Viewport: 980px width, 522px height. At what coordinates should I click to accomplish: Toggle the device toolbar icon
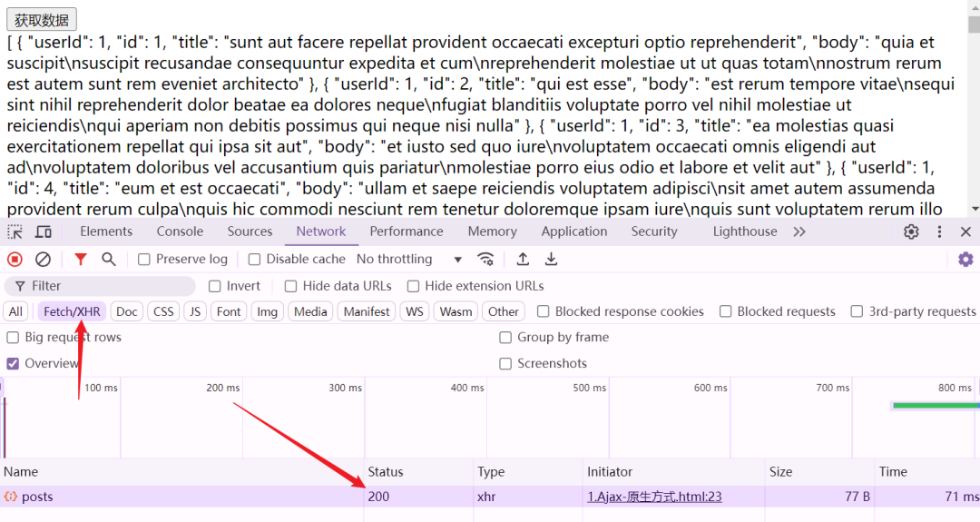pos(44,232)
